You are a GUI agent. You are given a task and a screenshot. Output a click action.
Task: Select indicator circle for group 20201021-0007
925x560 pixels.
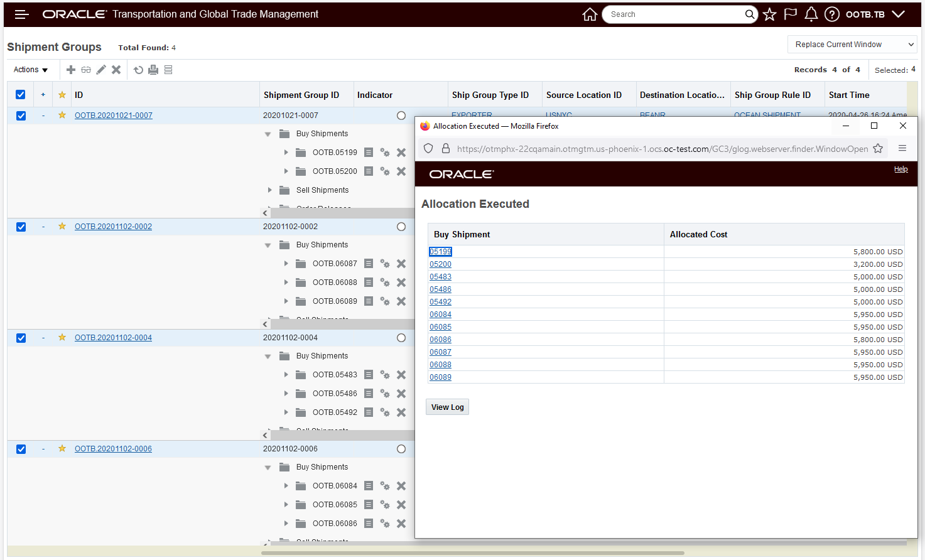[x=401, y=116]
